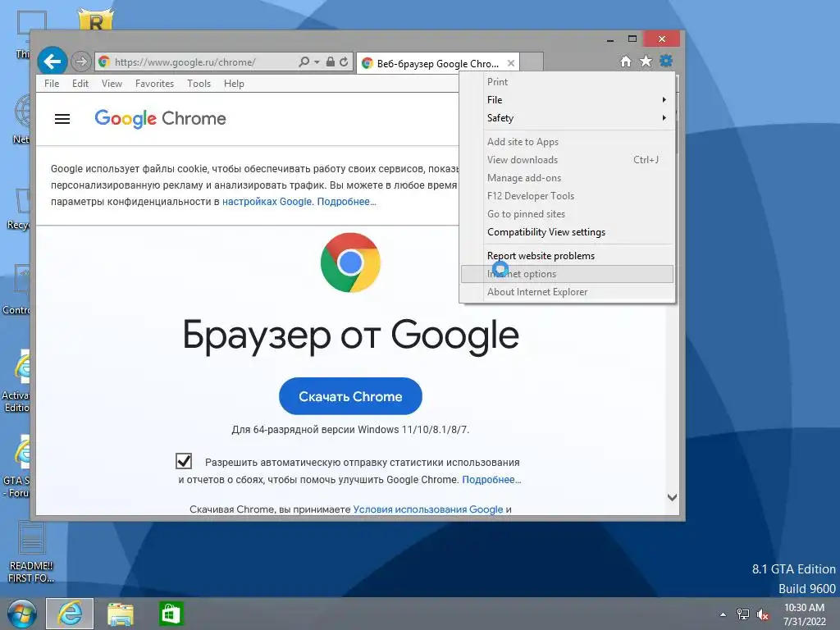Image resolution: width=840 pixels, height=630 pixels.
Task: Click the Home icon in the toolbar
Action: (x=626, y=62)
